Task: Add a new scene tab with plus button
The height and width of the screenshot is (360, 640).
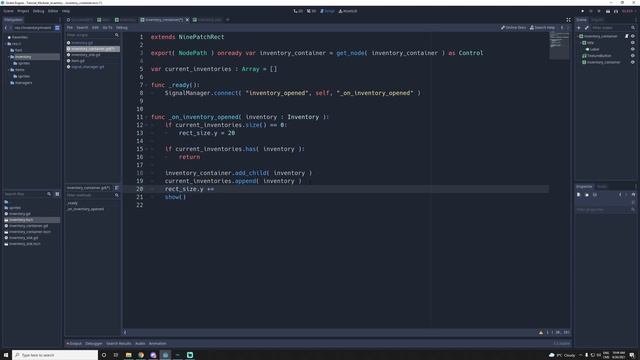Action: coord(228,20)
